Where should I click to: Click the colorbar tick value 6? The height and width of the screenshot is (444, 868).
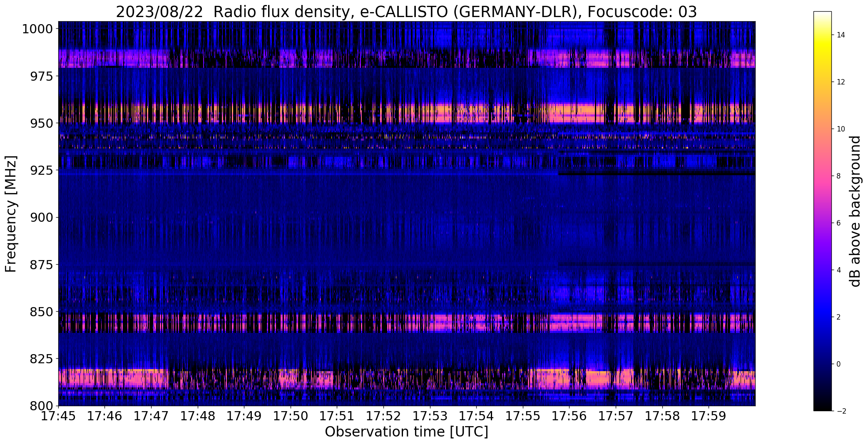839,223
